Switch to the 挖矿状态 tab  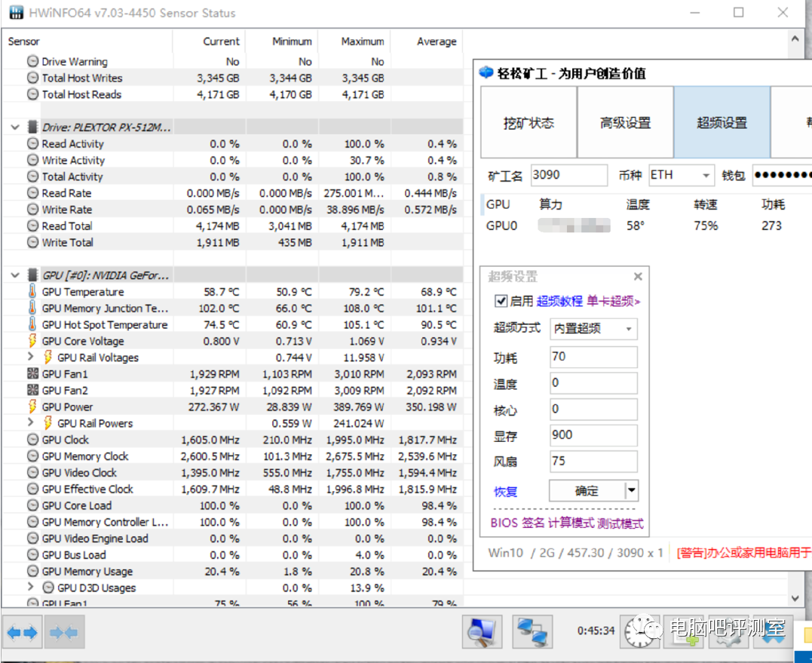coord(529,122)
